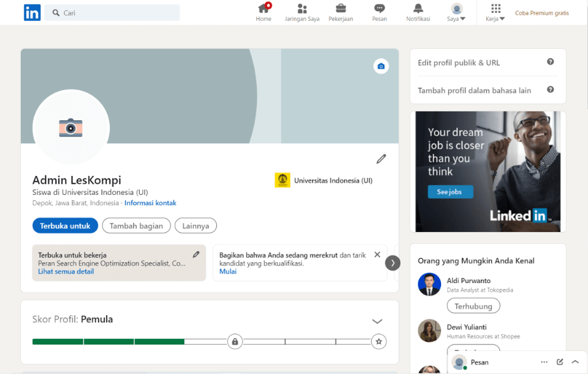Image resolution: width=588 pixels, height=374 pixels.
Task: Open Informasi kontak link
Action: pyautogui.click(x=150, y=203)
